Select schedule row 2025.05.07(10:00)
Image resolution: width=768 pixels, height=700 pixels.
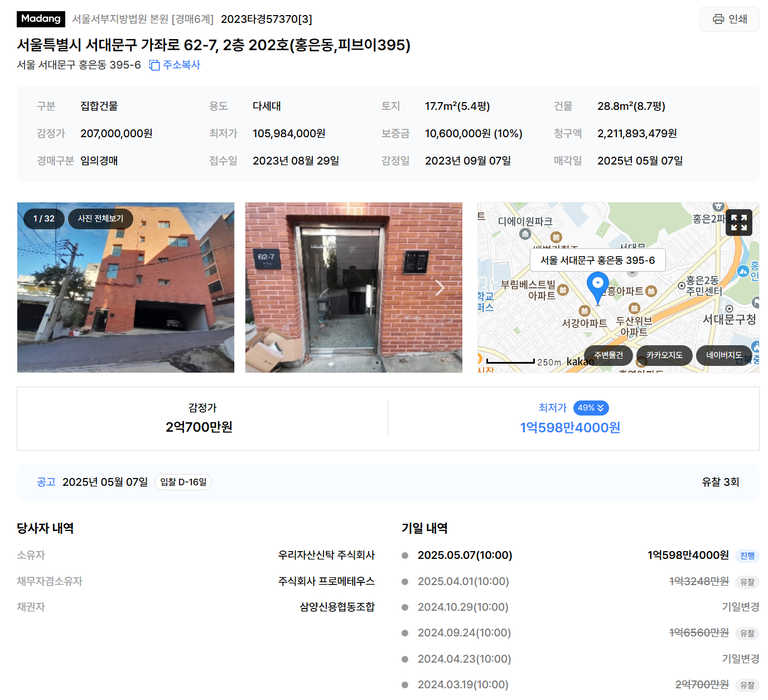[580, 555]
